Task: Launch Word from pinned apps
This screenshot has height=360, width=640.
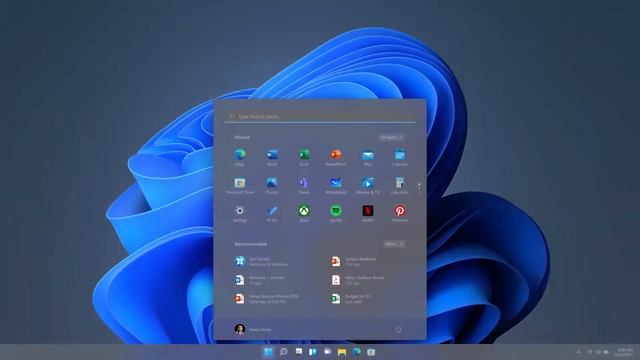Action: coord(272,157)
